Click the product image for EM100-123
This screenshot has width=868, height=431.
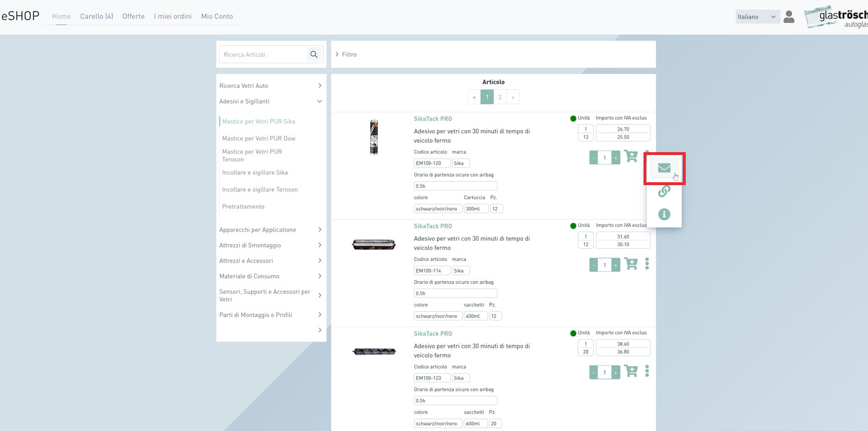[374, 351]
